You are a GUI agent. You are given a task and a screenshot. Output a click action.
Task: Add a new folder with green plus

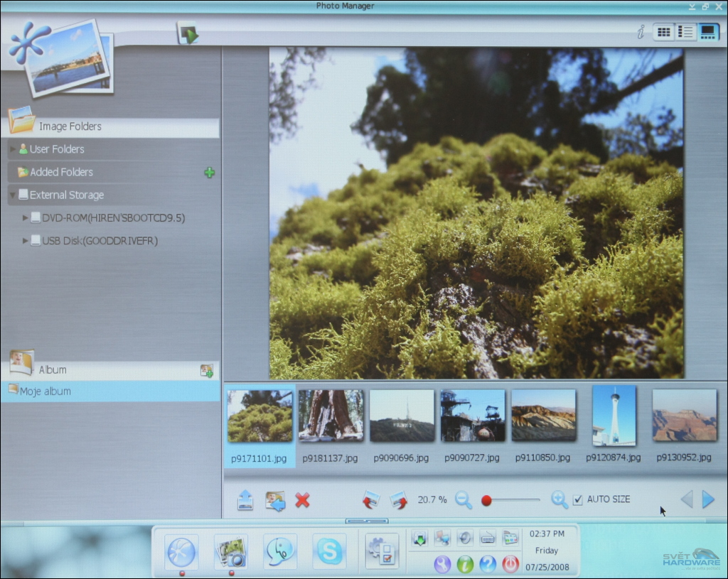pos(209,173)
